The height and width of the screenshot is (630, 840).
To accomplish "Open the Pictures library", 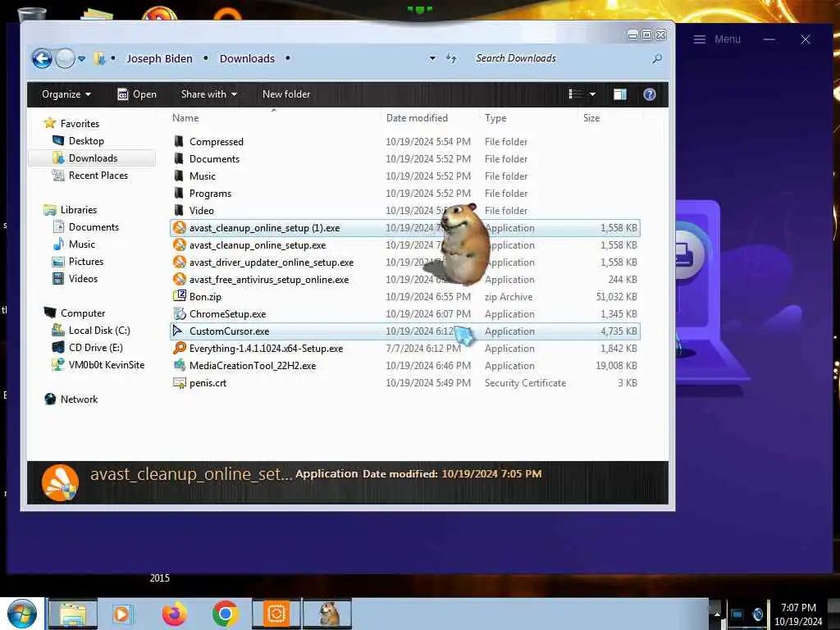I will coord(85,262).
